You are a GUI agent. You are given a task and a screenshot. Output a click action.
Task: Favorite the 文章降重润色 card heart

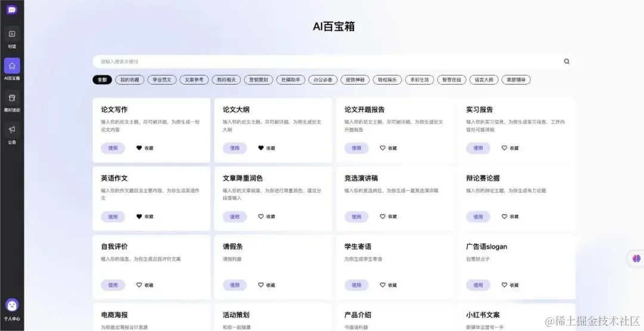pyautogui.click(x=261, y=216)
